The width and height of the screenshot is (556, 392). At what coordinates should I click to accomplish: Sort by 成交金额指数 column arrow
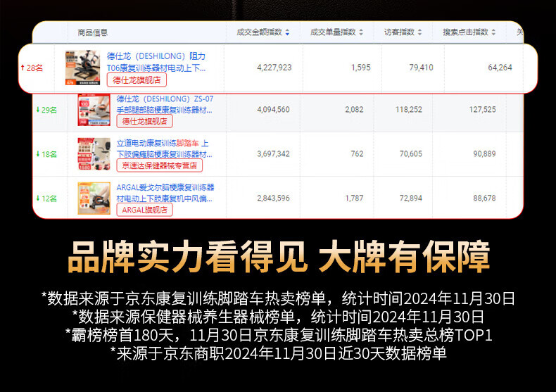(287, 32)
